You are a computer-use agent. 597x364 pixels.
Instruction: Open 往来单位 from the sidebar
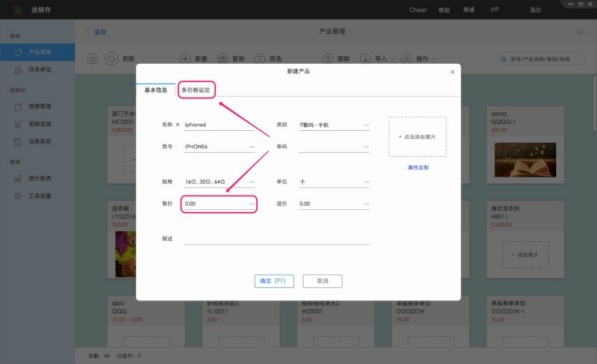coord(37,70)
